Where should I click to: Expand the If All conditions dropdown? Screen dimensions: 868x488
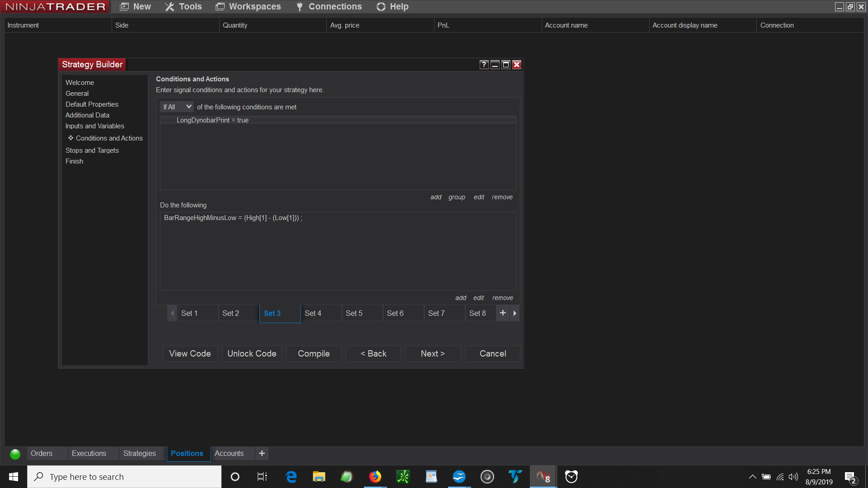pyautogui.click(x=177, y=107)
